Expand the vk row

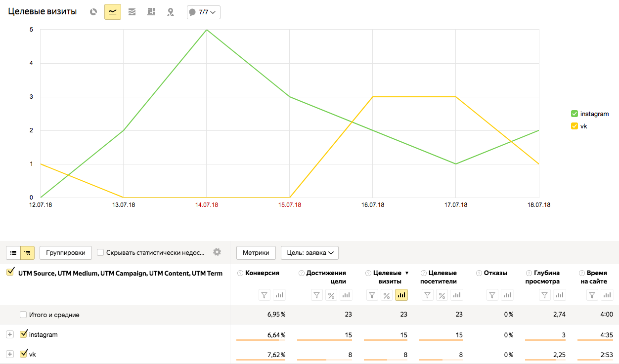[9, 354]
